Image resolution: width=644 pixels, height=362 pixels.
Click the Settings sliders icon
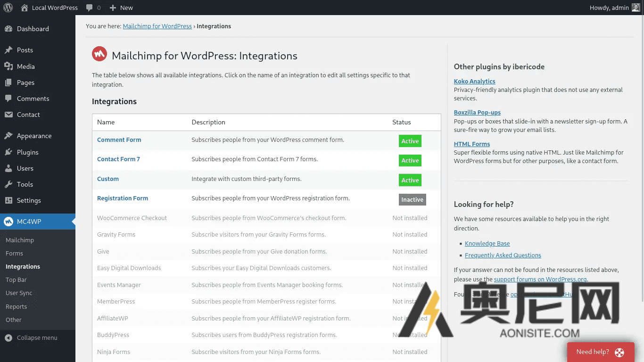[8, 200]
